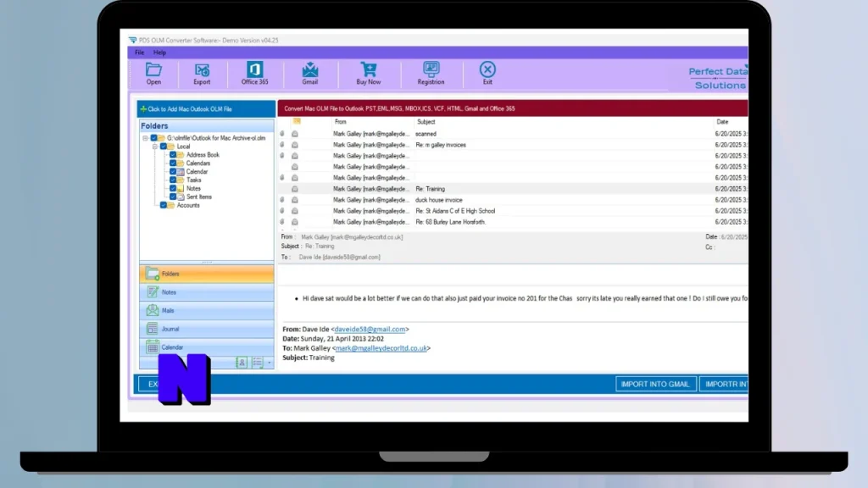Select the Sent Items folder label
Screen dimensions: 868x488
[x=198, y=197]
